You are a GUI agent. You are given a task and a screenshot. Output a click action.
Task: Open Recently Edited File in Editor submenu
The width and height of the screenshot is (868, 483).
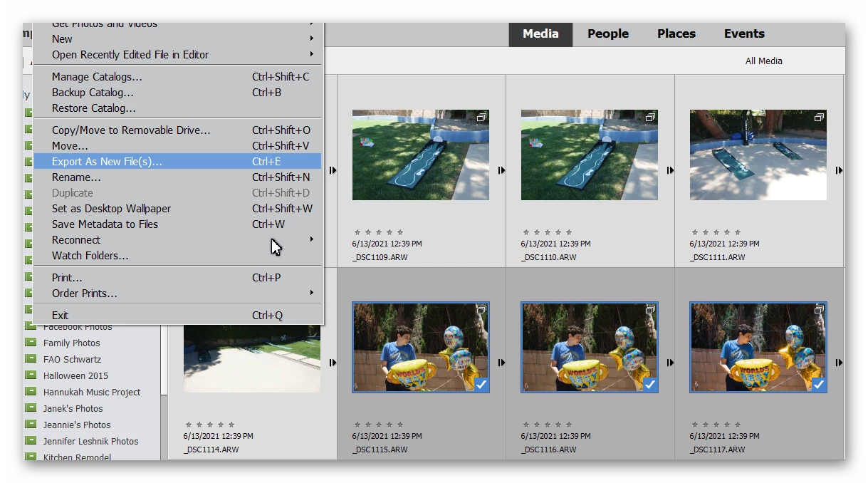tap(177, 55)
